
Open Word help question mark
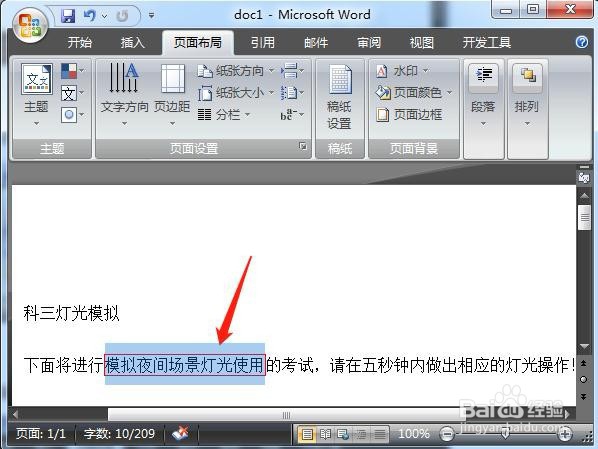point(582,42)
